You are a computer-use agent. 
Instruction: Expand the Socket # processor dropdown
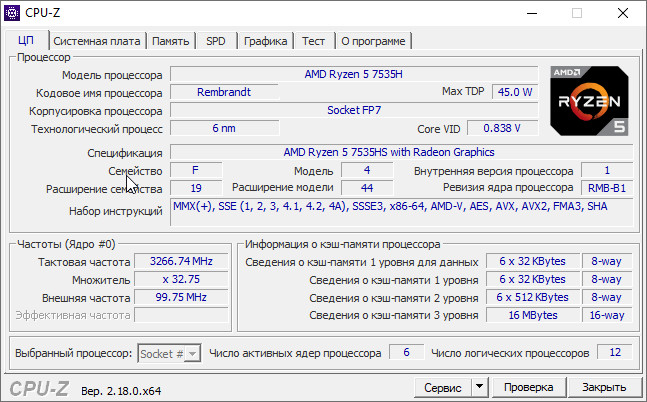pyautogui.click(x=169, y=353)
